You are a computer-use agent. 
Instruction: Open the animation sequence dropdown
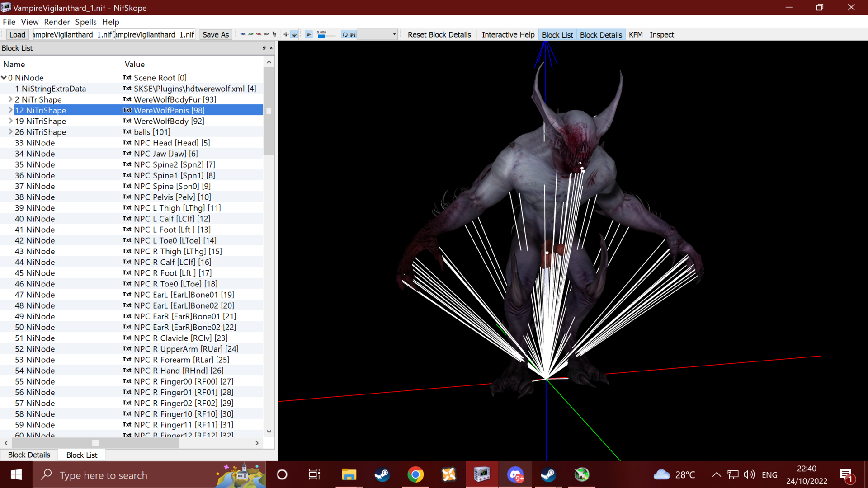[378, 34]
